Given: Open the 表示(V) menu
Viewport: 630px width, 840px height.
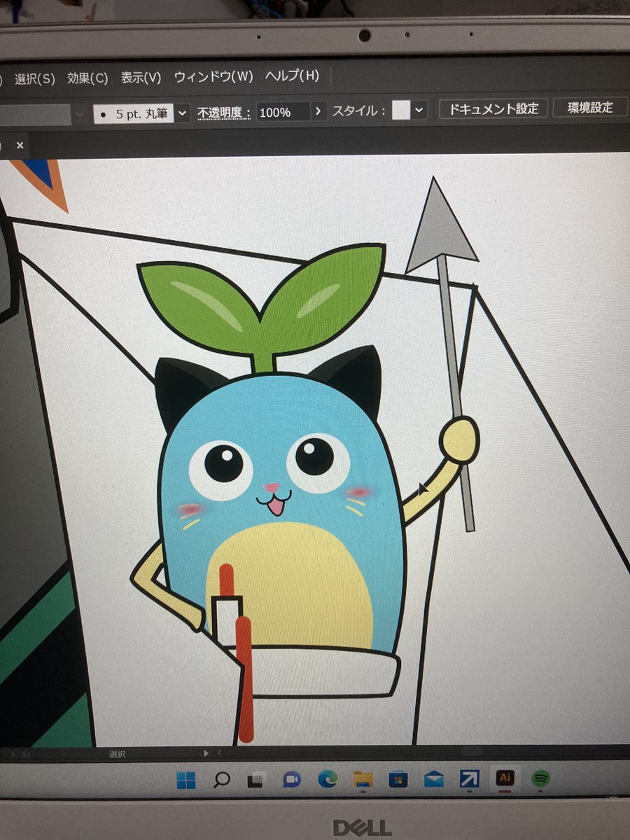Looking at the screenshot, I should coord(141,78).
